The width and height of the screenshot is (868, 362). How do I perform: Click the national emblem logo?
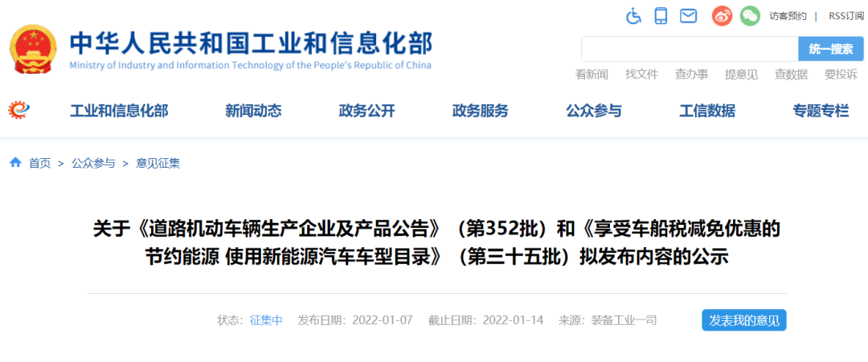point(33,50)
